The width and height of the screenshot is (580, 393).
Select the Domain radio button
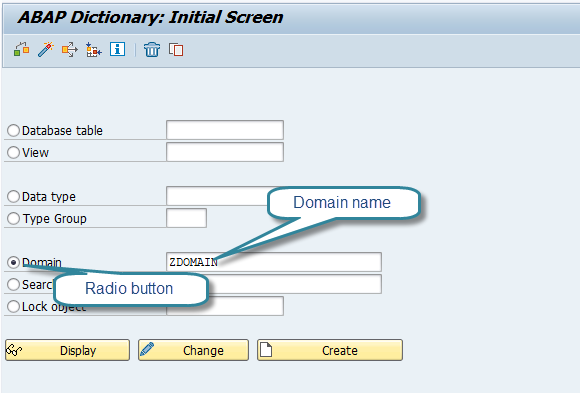point(13,262)
